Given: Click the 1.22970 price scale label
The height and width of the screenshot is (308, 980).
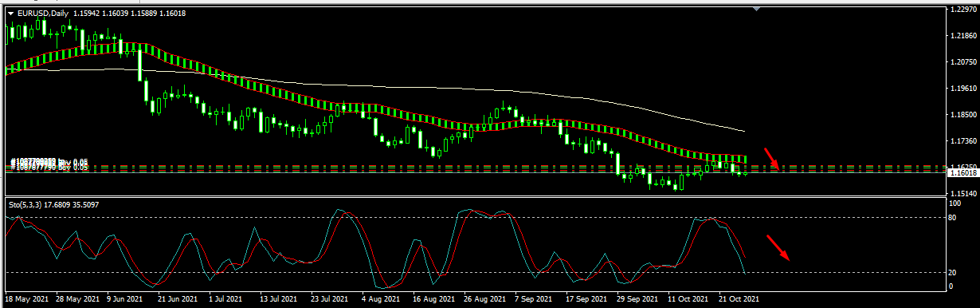Looking at the screenshot, I should tap(963, 10).
